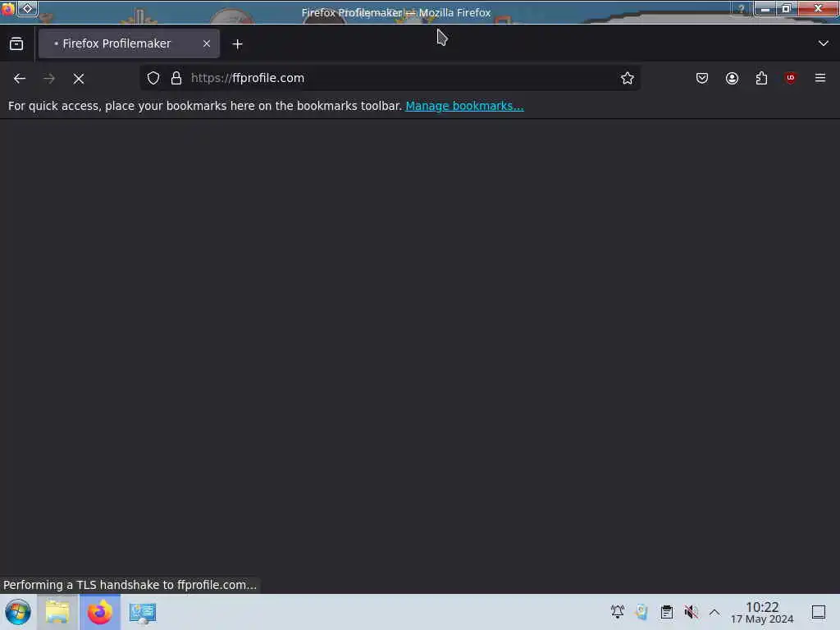Image resolution: width=840 pixels, height=630 pixels.
Task: Go forward one page
Action: 49,79
